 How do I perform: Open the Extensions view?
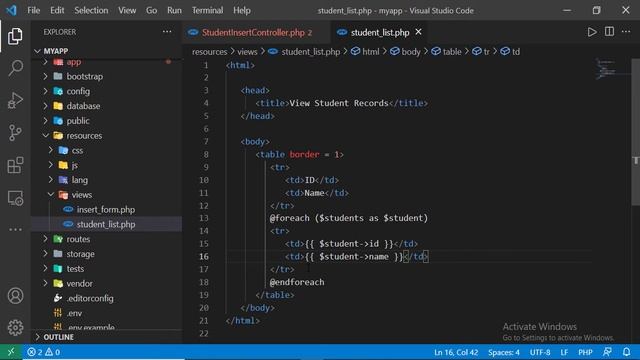click(x=15, y=165)
